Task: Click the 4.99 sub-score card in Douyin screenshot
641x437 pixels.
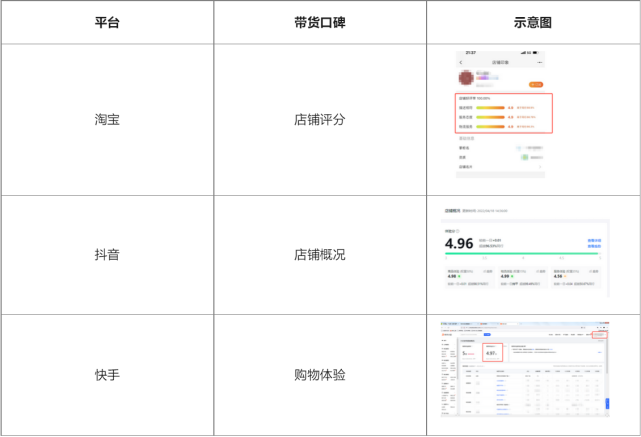Action: click(x=523, y=278)
